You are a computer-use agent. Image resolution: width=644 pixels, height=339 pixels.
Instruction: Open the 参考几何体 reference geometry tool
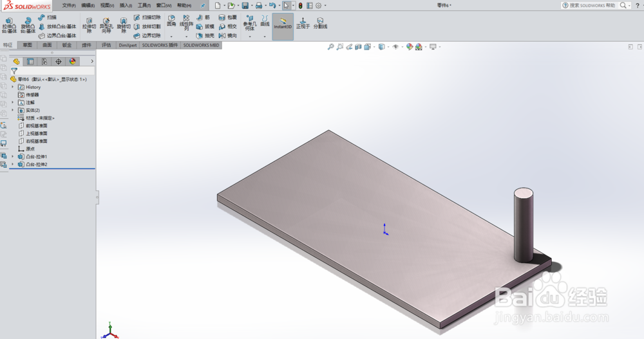tap(250, 23)
